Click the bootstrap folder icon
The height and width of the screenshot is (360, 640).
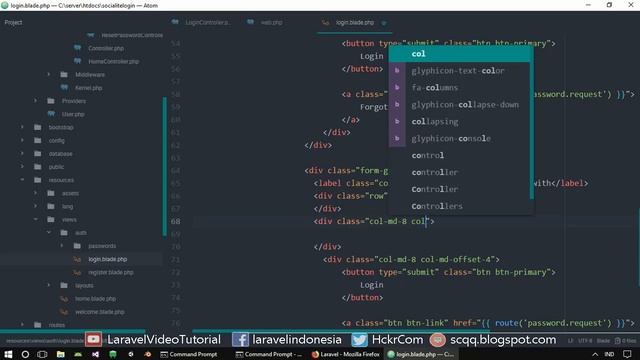point(38,127)
